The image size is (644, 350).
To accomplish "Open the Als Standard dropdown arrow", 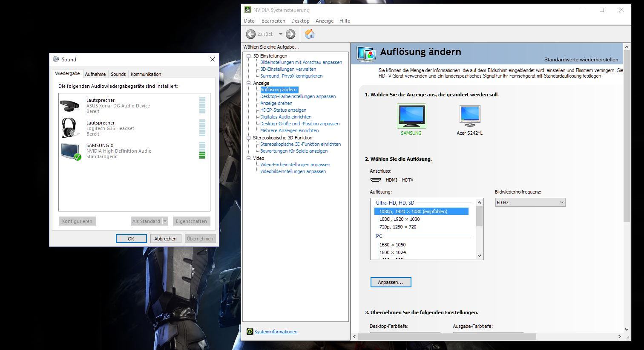I will click(x=165, y=221).
